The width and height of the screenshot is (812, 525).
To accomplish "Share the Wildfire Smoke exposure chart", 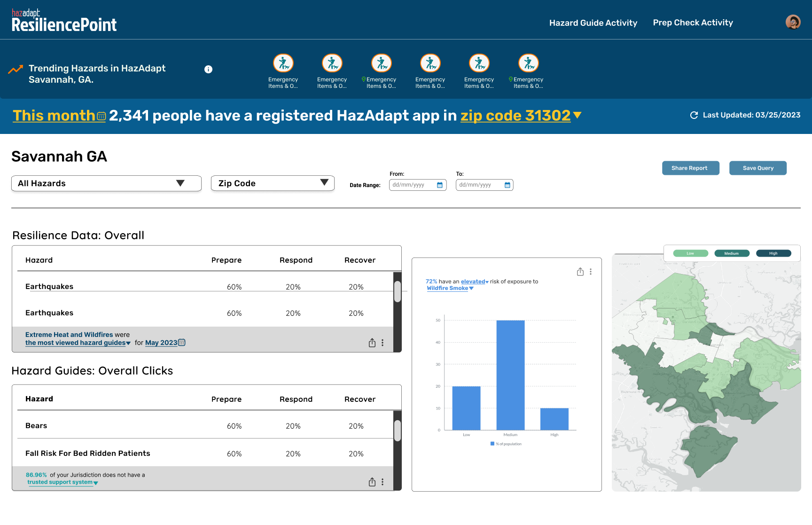I will [x=580, y=272].
